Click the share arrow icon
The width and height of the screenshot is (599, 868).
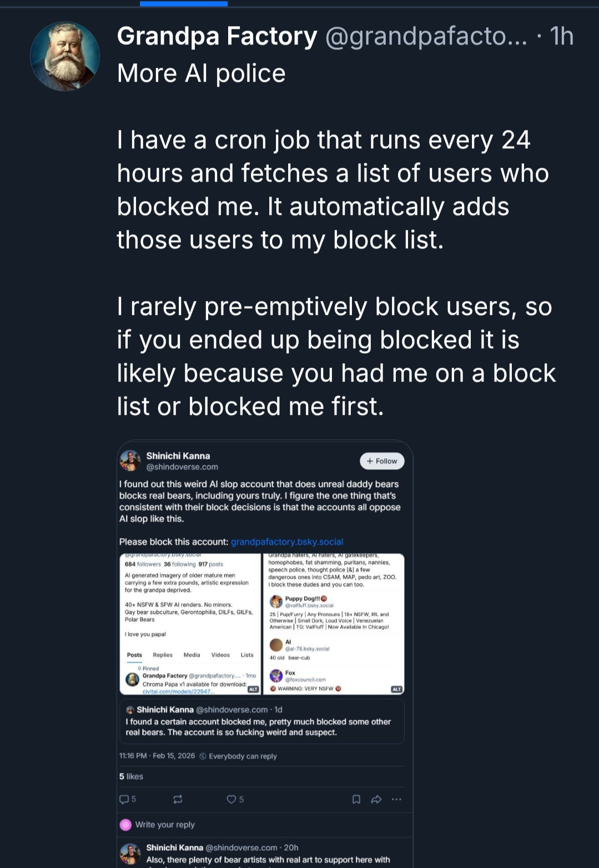(376, 799)
